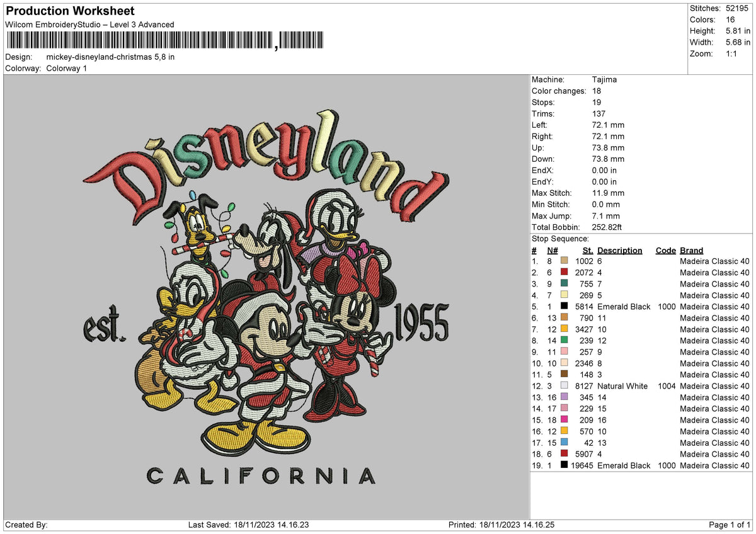
Task: Click the Zoom value '1:1'
Action: [732, 54]
